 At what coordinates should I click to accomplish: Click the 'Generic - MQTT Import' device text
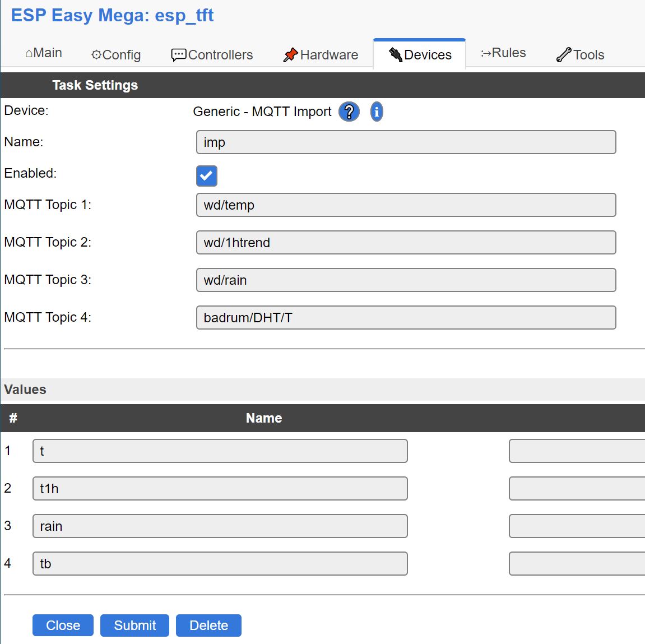[x=262, y=112]
